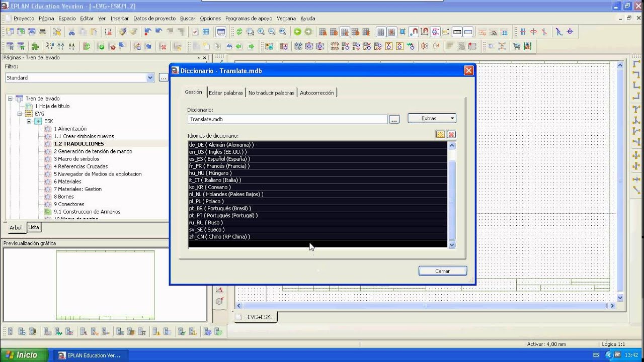Open the Filtro Standard dropdown
This screenshot has height=362, width=644.
pyautogui.click(x=150, y=78)
